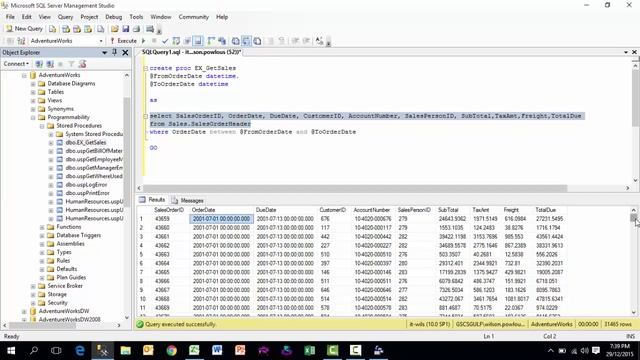
Task: Select dbo.EX_GetSales stored procedure
Action: click(x=86, y=142)
